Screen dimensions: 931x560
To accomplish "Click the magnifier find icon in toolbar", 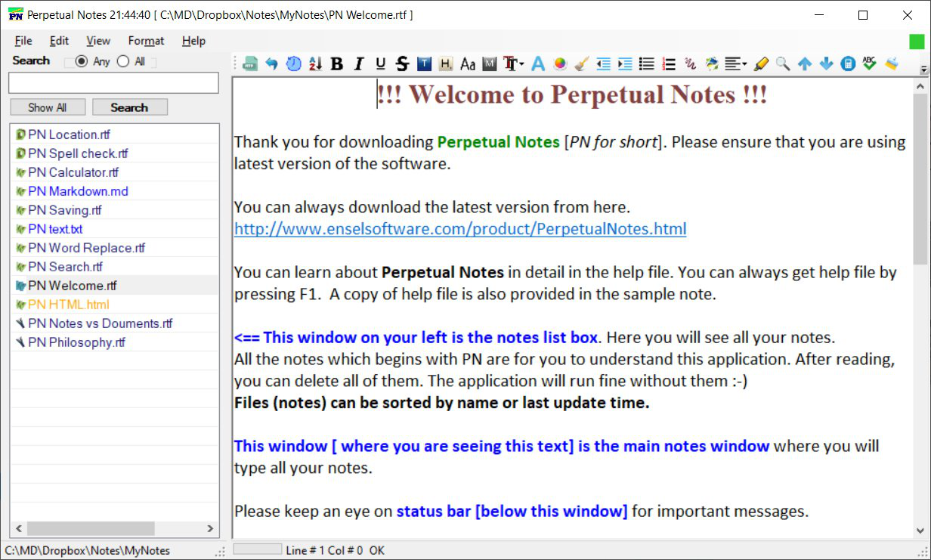I will pyautogui.click(x=783, y=64).
